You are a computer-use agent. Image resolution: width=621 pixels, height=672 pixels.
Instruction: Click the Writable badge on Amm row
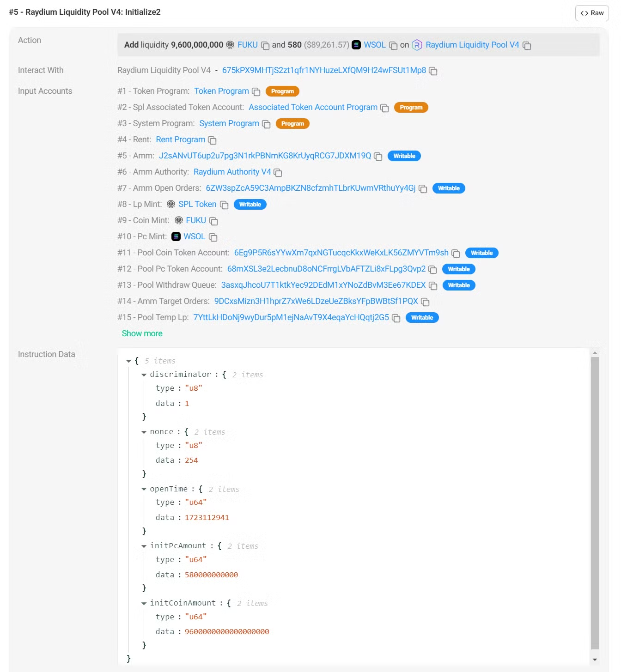[404, 156]
